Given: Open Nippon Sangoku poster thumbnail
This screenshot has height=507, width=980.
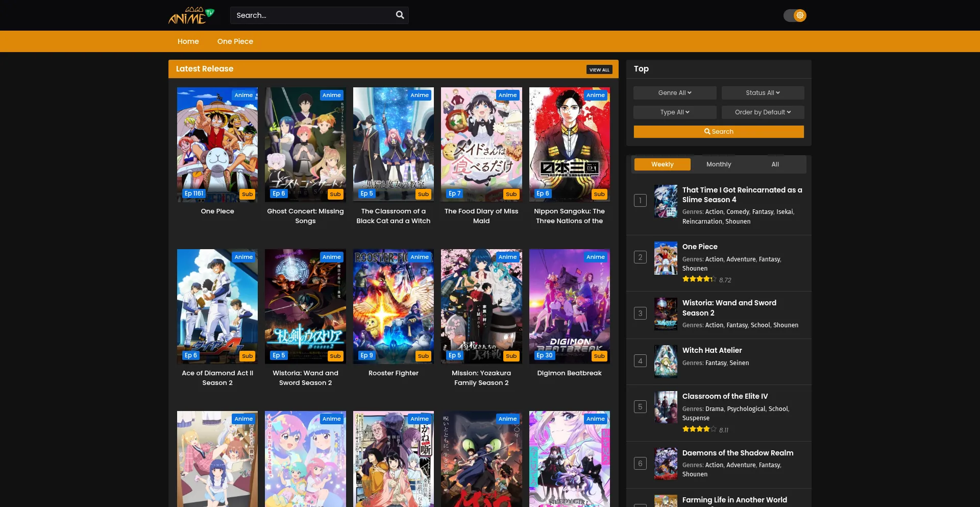Looking at the screenshot, I should click(570, 144).
